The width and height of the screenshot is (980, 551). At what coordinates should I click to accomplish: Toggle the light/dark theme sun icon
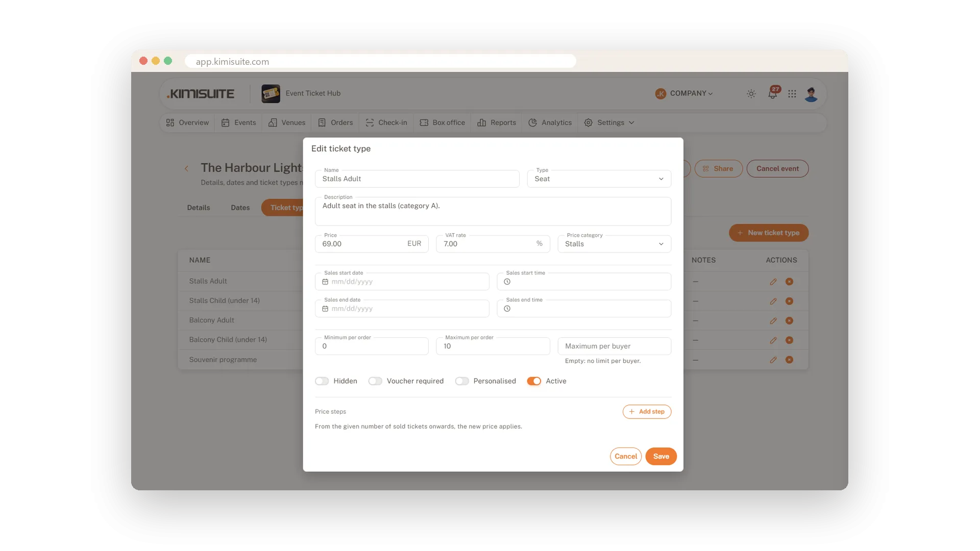coord(751,94)
